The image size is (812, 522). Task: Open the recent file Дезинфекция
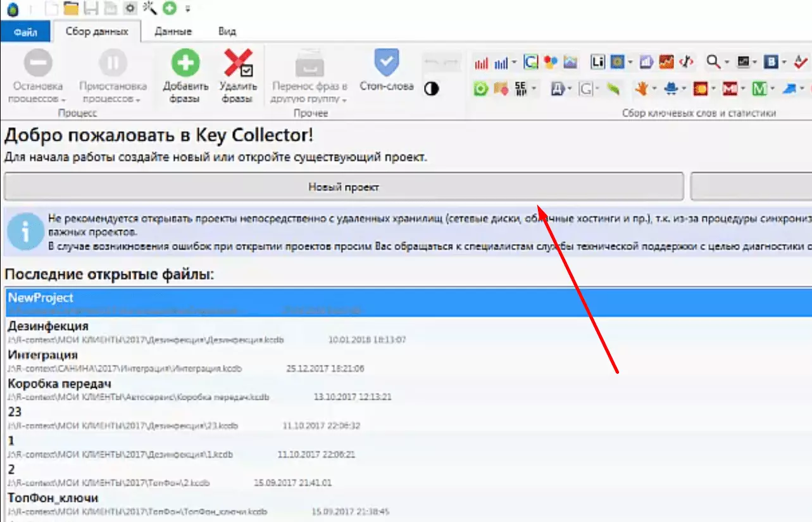tap(409, 332)
